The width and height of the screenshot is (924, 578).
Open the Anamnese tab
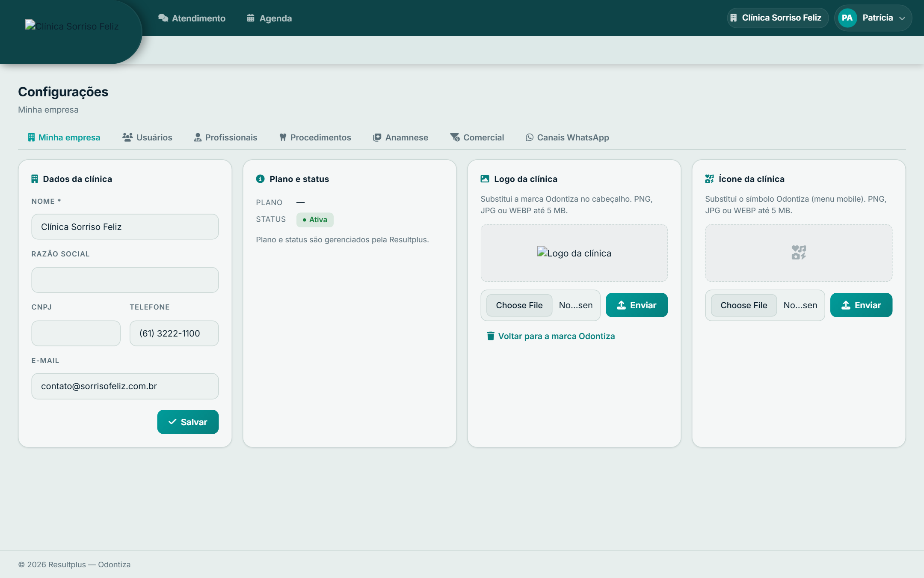click(x=400, y=137)
